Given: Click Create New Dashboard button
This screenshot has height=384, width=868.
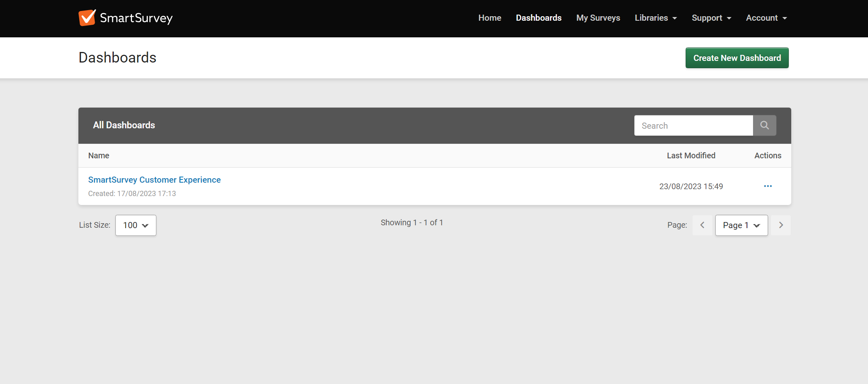Looking at the screenshot, I should pos(737,58).
